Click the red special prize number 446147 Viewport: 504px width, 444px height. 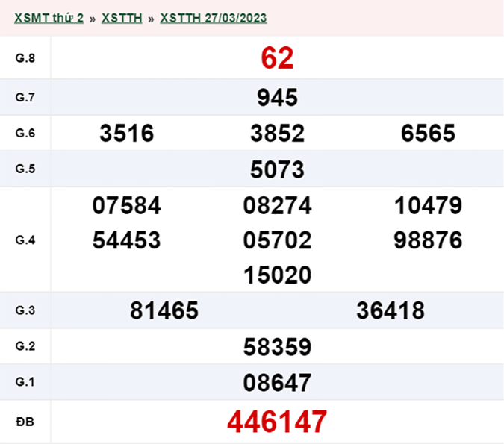(277, 422)
